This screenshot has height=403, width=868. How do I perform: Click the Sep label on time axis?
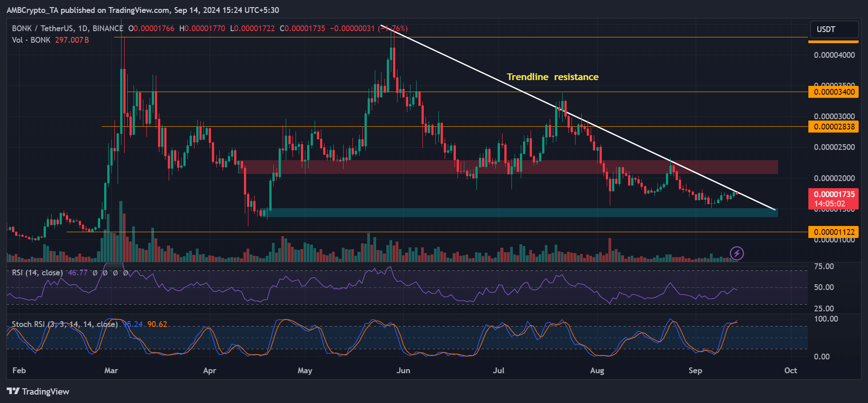695,371
